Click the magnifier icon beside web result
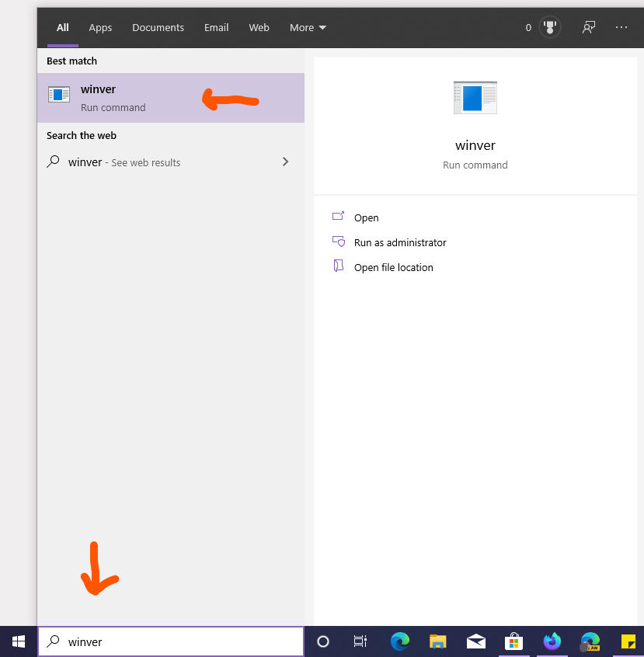The height and width of the screenshot is (657, 644). 53,162
